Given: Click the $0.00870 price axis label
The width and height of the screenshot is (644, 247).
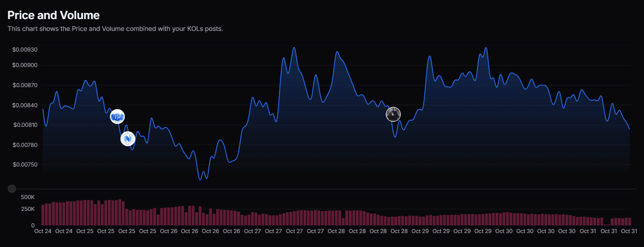Looking at the screenshot, I should (25, 85).
